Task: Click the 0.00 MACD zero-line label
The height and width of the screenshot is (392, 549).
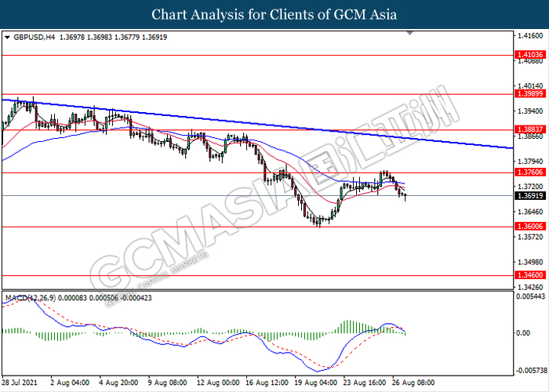Action: coord(524,333)
